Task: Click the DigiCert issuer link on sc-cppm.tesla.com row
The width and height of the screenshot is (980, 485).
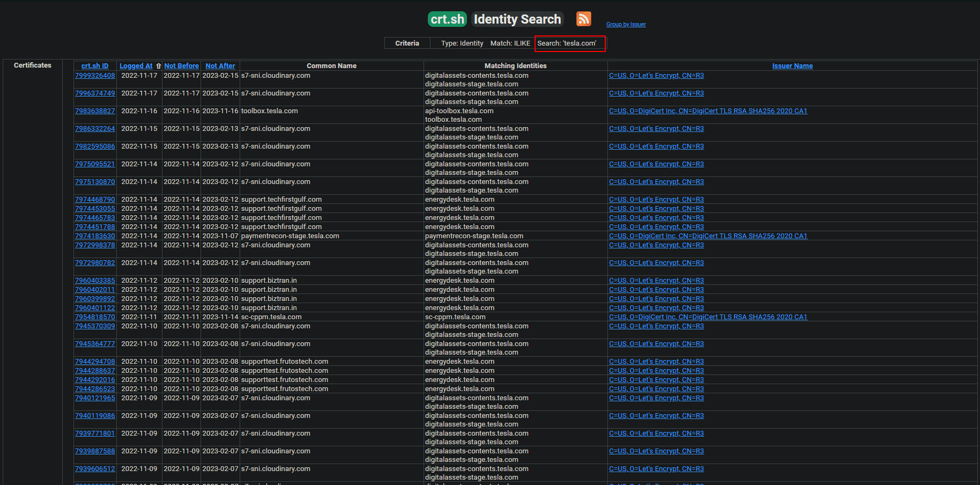Action: click(x=708, y=317)
